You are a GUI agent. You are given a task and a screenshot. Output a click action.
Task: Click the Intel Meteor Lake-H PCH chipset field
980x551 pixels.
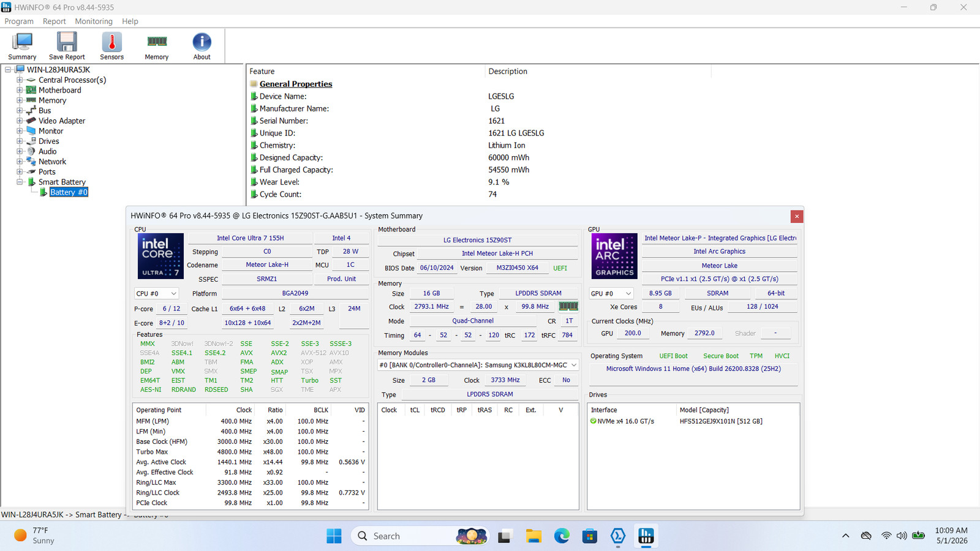497,253
